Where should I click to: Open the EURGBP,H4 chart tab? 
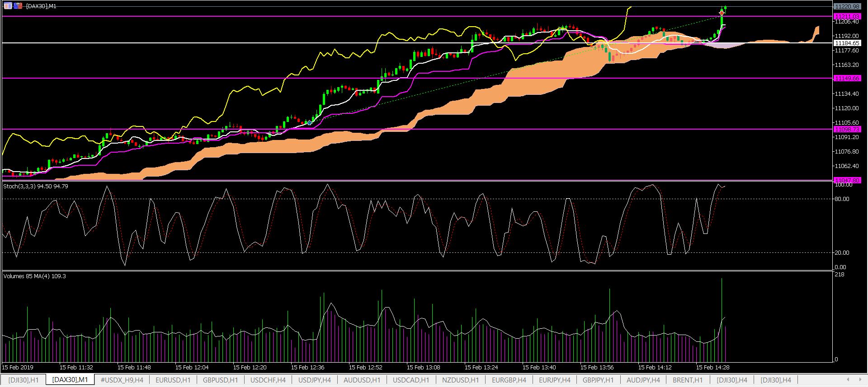[x=509, y=380]
